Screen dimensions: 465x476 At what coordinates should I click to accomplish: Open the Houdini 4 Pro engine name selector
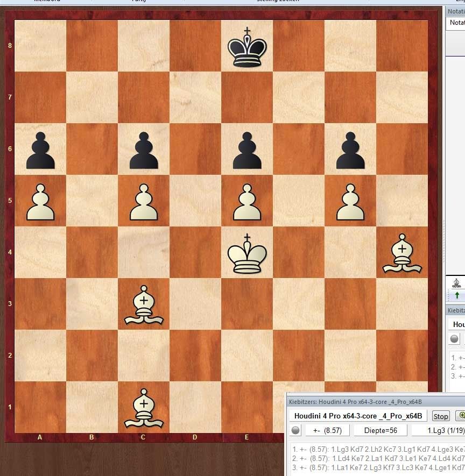click(358, 416)
